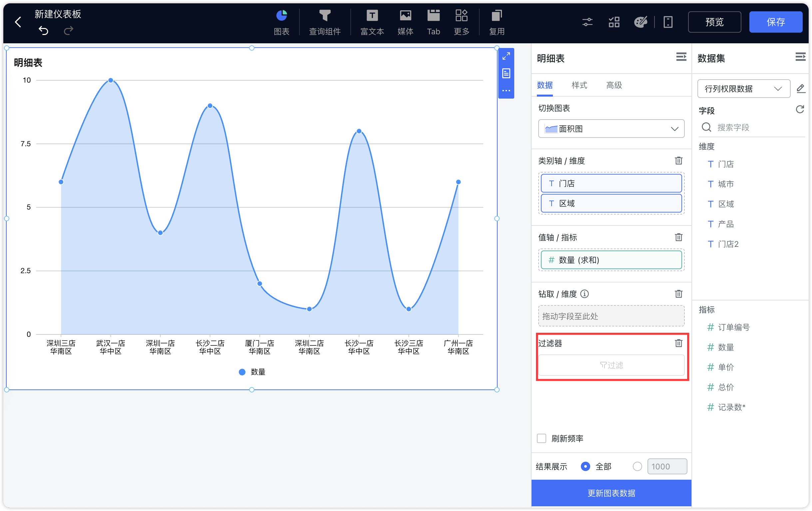Open the component layout grid icon

pyautogui.click(x=614, y=22)
